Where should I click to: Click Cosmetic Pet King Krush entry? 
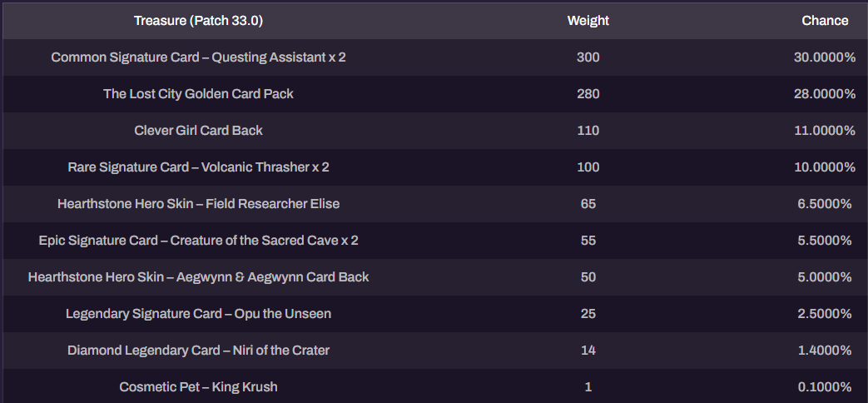(198, 386)
